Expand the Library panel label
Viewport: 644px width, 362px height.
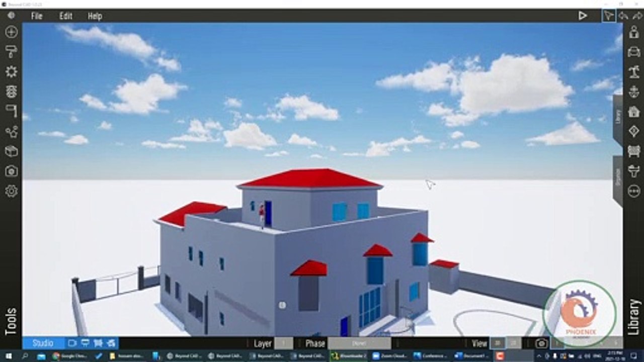click(x=634, y=317)
